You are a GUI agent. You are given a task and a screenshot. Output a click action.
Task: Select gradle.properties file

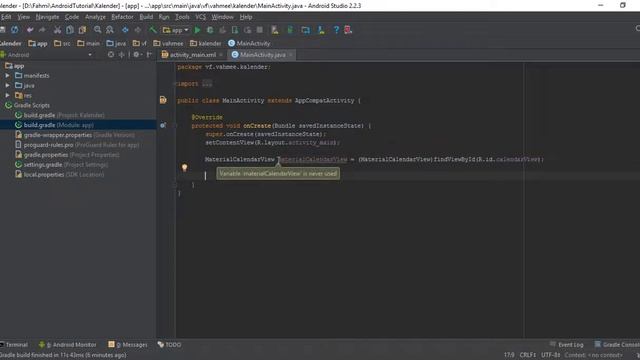click(67, 155)
